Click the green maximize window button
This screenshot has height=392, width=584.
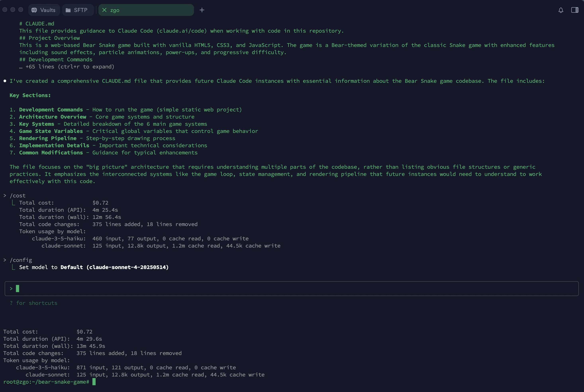pos(21,10)
